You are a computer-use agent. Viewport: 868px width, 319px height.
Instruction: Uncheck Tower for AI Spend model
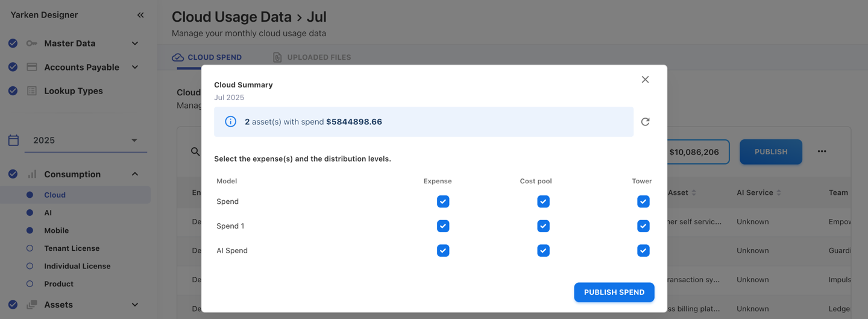point(643,250)
